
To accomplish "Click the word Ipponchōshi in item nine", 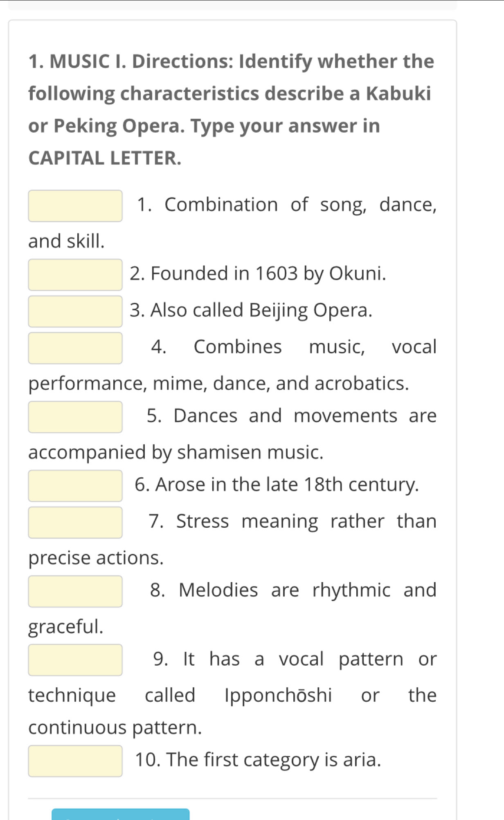I will pyautogui.click(x=278, y=696).
